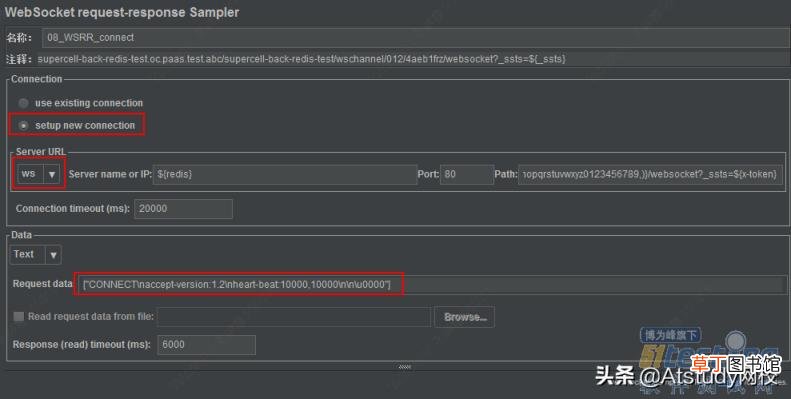Click the comment field with supercell URL
Screen dimensions: 791x399
pyautogui.click(x=413, y=59)
